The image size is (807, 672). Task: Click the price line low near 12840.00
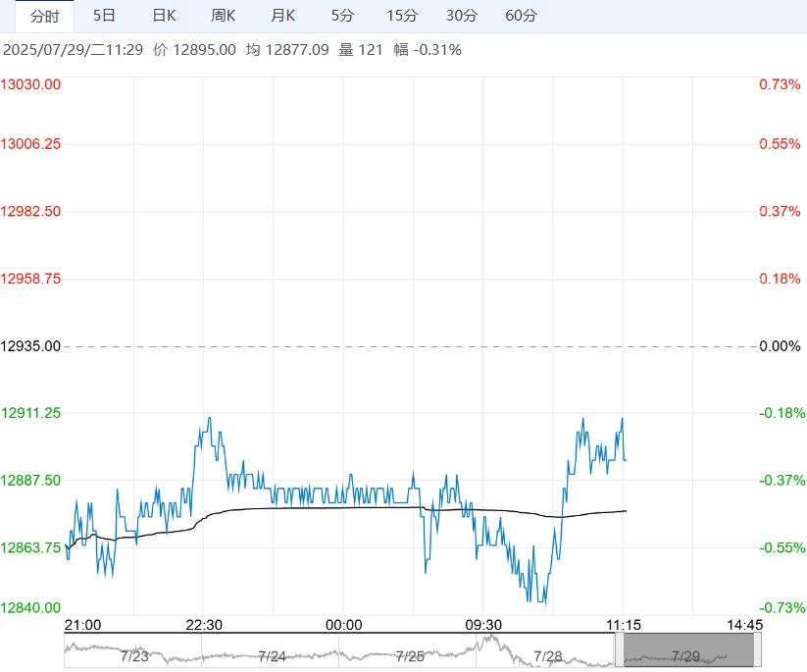(x=543, y=602)
